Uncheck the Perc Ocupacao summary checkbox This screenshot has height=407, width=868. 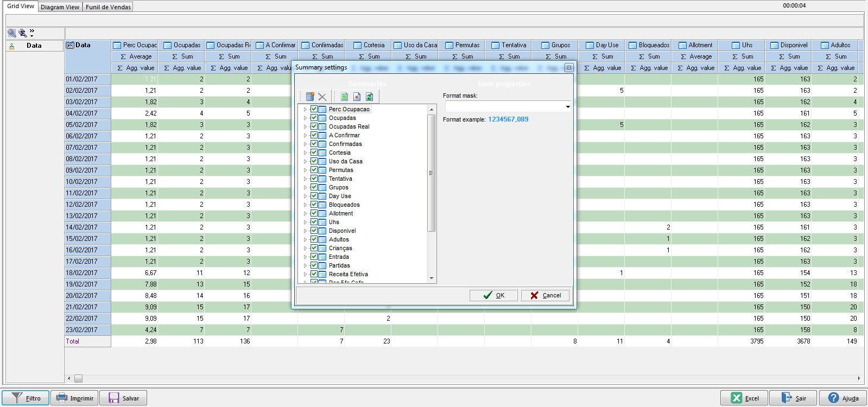314,109
